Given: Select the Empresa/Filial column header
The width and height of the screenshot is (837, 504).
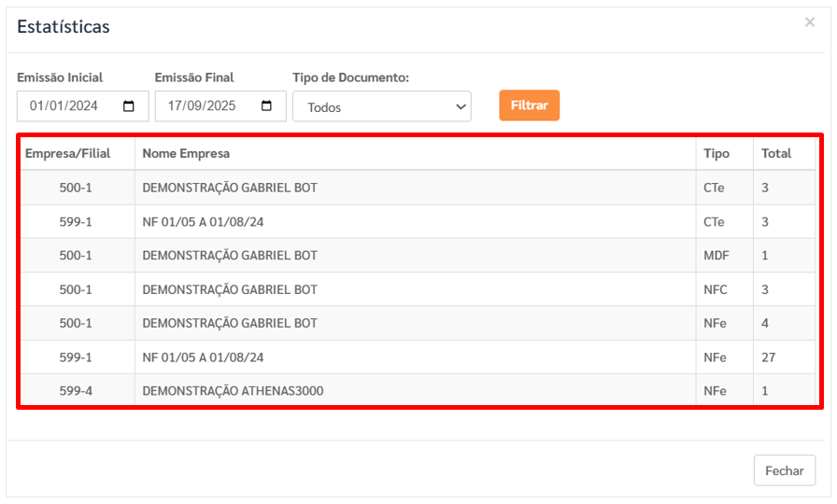Looking at the screenshot, I should pyautogui.click(x=68, y=153).
